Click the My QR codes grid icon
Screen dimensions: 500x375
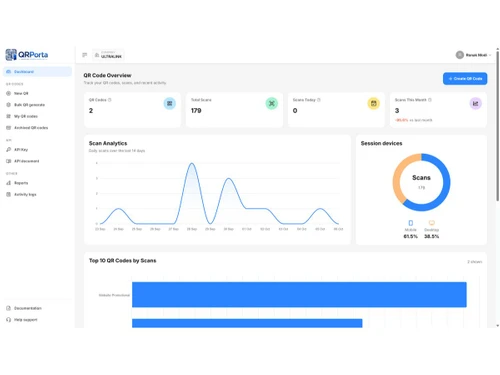click(x=9, y=116)
